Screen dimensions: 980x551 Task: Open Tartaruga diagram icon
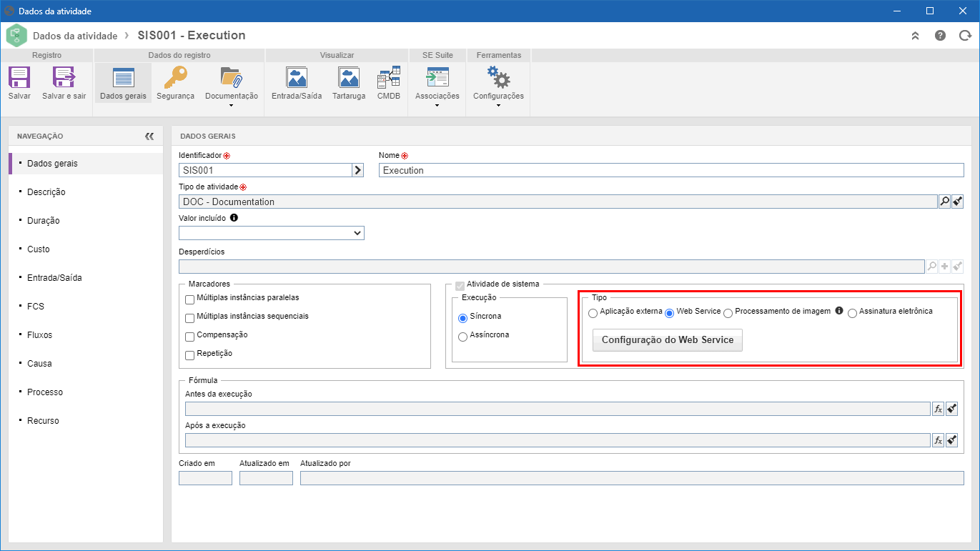pos(349,77)
